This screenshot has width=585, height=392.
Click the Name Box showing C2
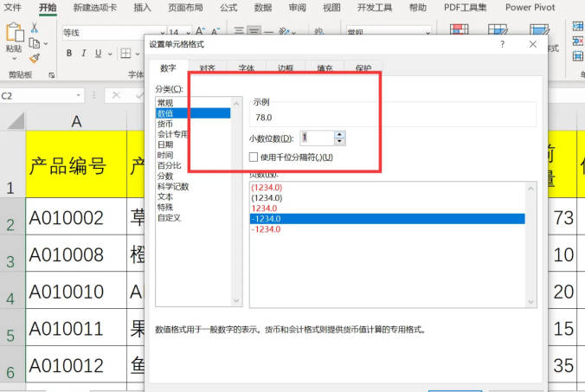click(x=38, y=95)
